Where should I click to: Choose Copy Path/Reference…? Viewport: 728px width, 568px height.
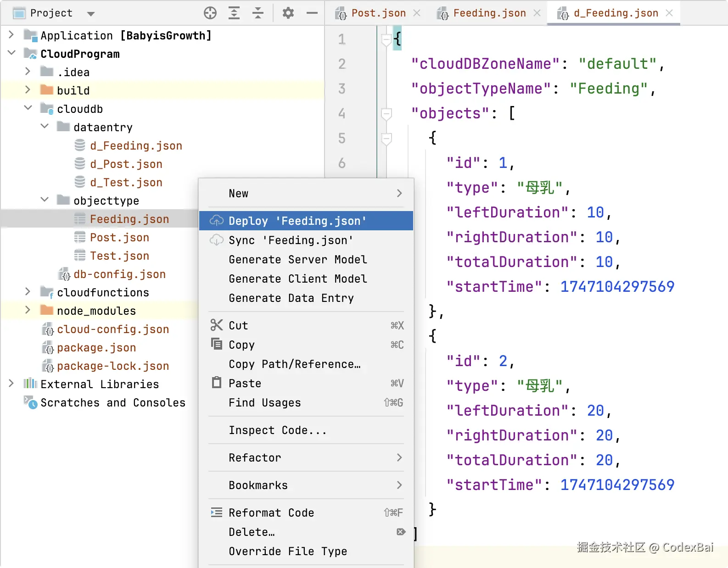306,364
